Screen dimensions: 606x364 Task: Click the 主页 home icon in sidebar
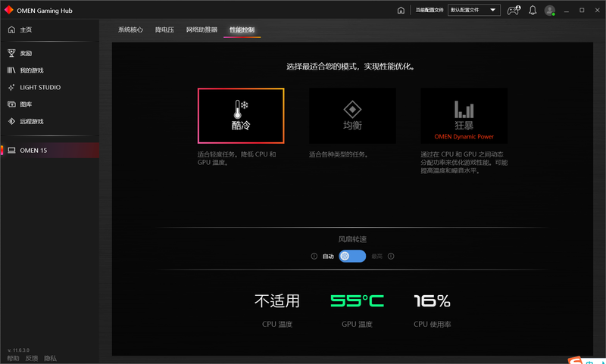coord(11,30)
